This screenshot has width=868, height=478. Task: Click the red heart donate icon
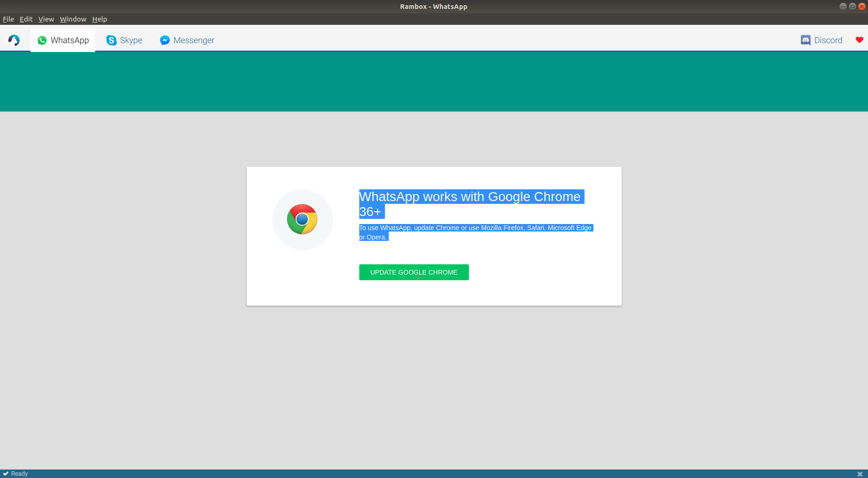coord(859,40)
